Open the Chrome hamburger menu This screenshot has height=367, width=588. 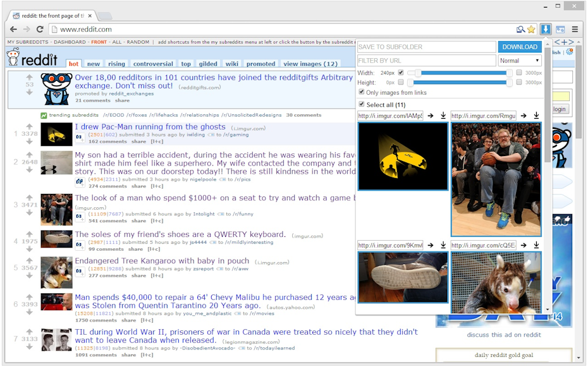pyautogui.click(x=574, y=29)
